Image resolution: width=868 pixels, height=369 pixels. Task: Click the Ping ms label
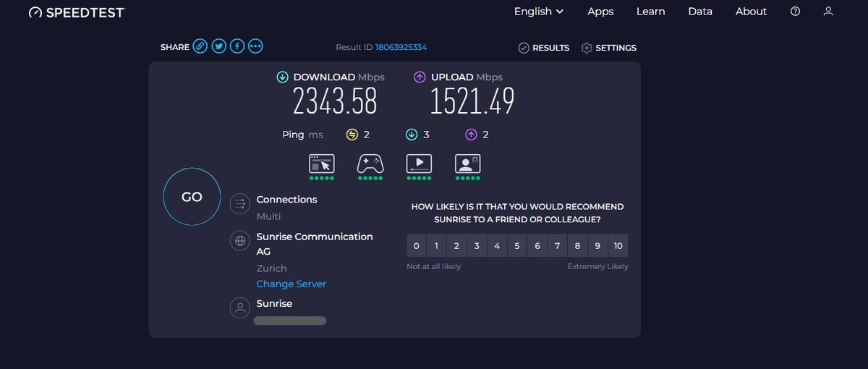tap(302, 135)
